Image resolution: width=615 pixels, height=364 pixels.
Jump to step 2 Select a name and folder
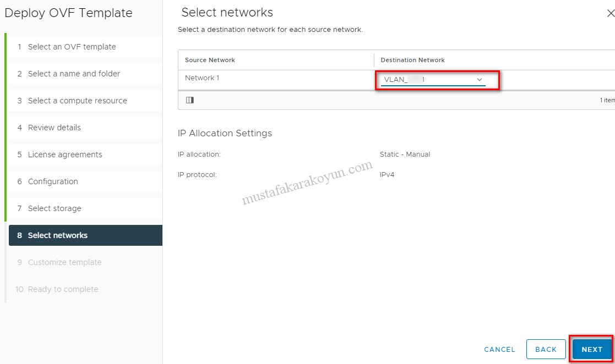[74, 74]
